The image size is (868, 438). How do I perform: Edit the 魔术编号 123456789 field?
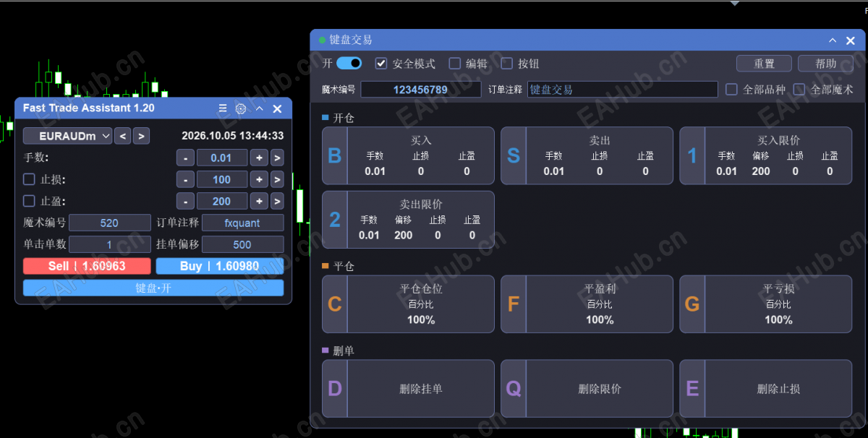point(421,90)
